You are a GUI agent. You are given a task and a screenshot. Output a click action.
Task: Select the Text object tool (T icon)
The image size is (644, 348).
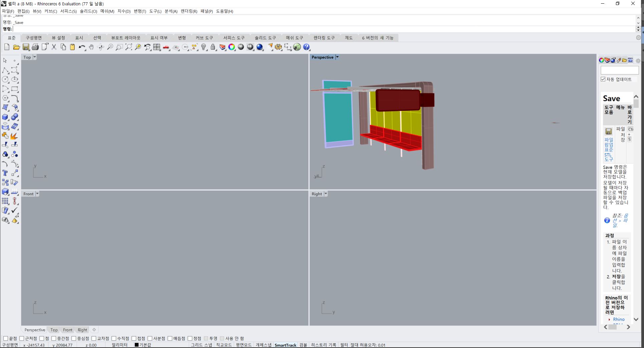(5, 173)
